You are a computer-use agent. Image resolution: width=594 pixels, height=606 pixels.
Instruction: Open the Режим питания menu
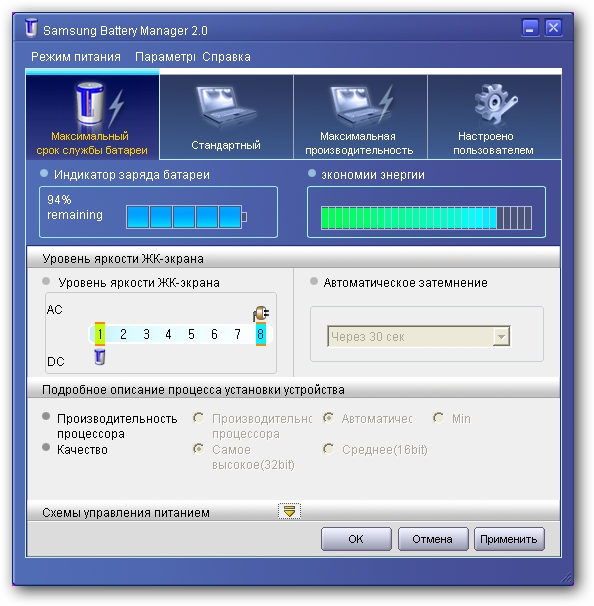[76, 57]
